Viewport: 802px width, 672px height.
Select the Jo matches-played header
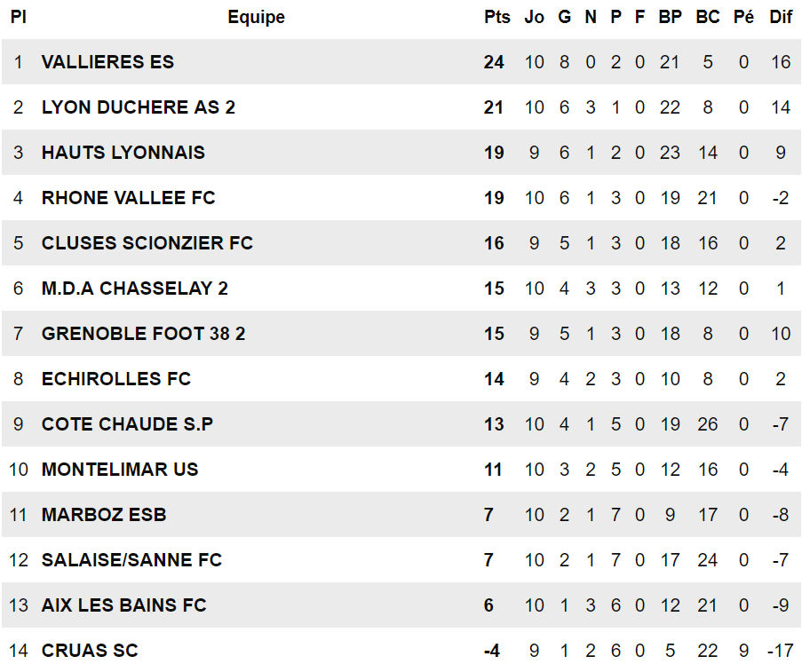tap(534, 17)
